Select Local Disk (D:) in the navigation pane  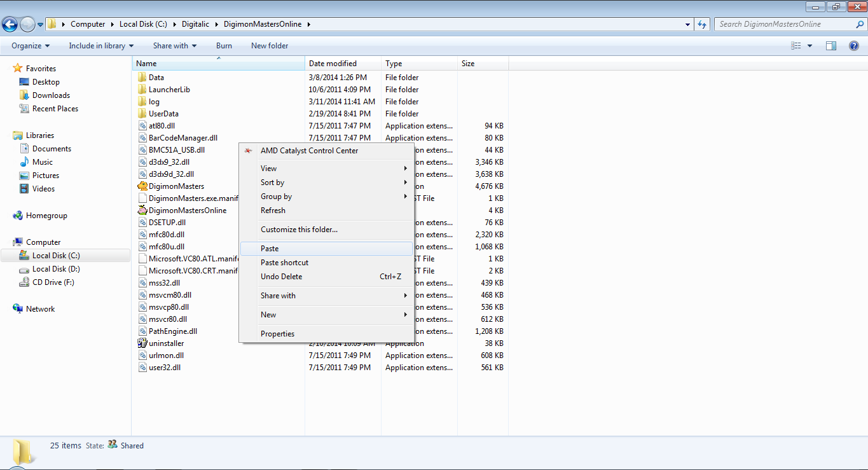pos(56,269)
